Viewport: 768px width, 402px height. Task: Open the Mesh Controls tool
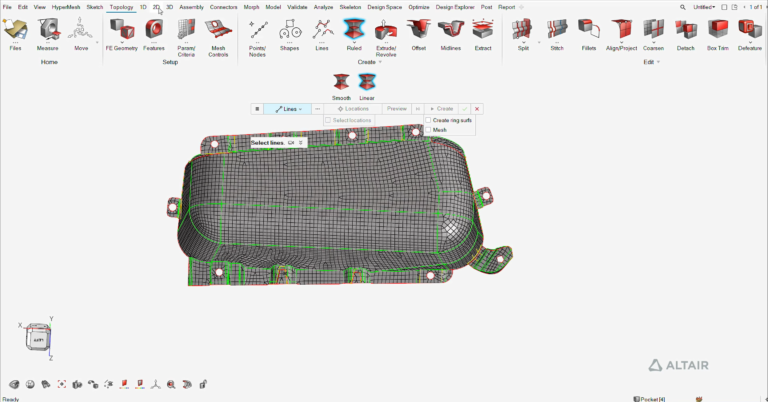(x=218, y=30)
